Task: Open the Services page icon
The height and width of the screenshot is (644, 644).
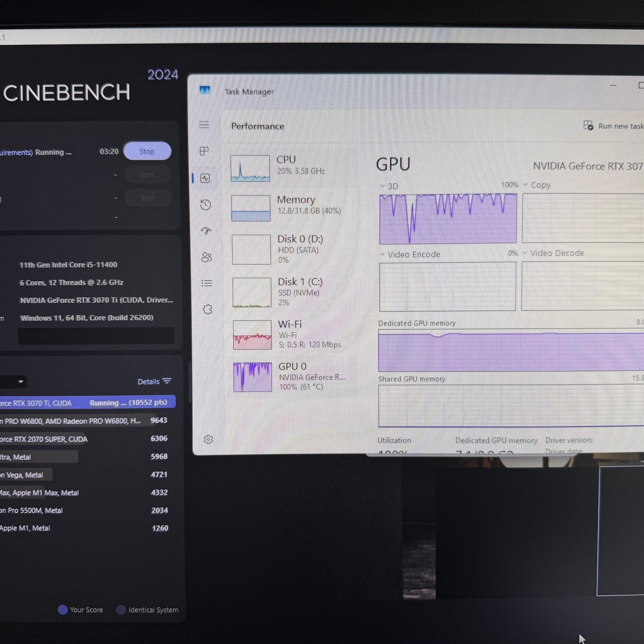Action: point(207,309)
